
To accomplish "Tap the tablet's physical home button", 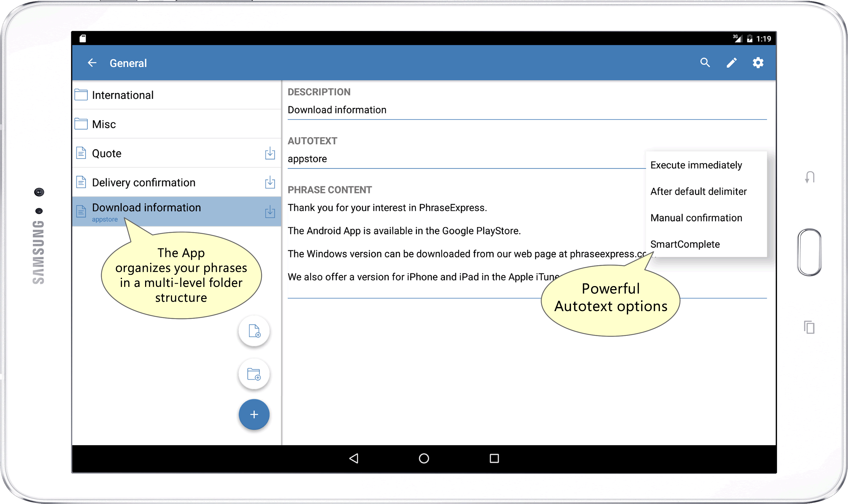I will pyautogui.click(x=810, y=252).
